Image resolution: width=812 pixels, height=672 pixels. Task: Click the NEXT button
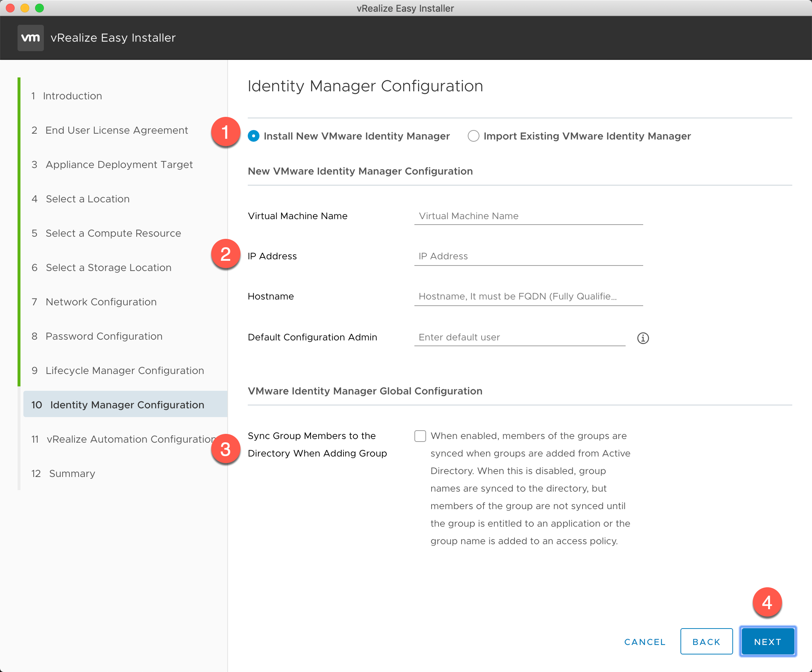[x=767, y=641]
